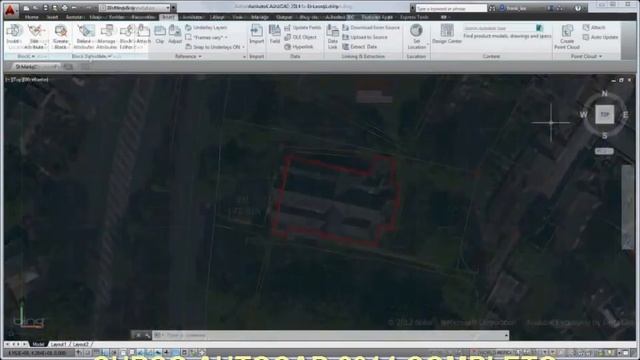Switch to the Layout1 tab
The image size is (640, 360).
point(58,344)
